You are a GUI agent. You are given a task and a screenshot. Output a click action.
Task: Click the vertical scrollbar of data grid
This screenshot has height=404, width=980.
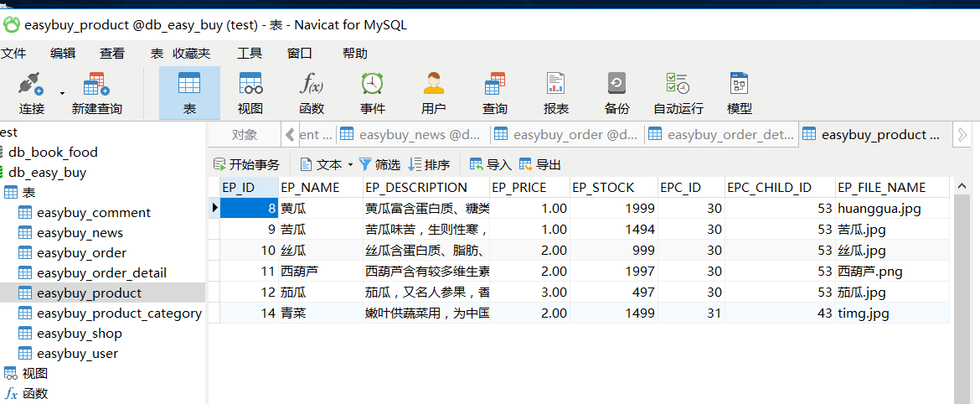pyautogui.click(x=962, y=291)
